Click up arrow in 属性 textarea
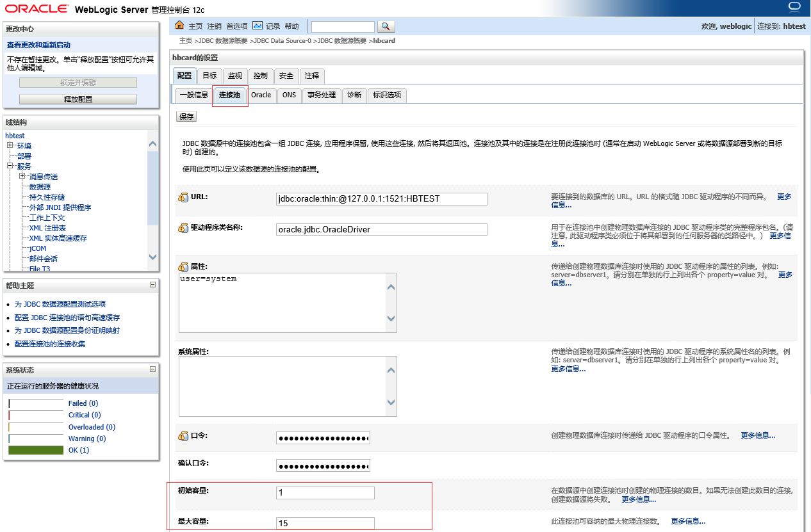 click(391, 287)
